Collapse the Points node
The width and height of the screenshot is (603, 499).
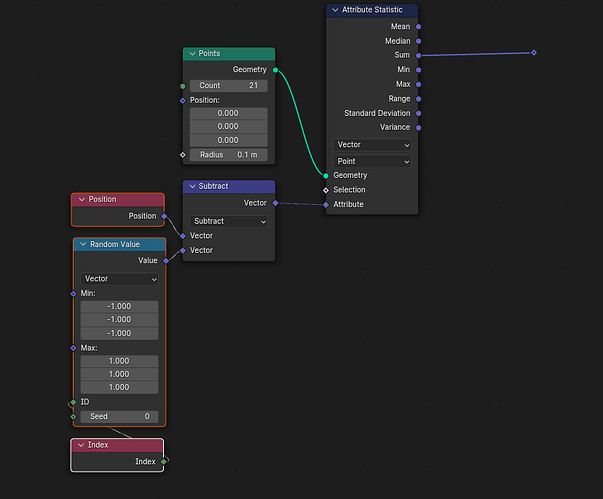192,54
